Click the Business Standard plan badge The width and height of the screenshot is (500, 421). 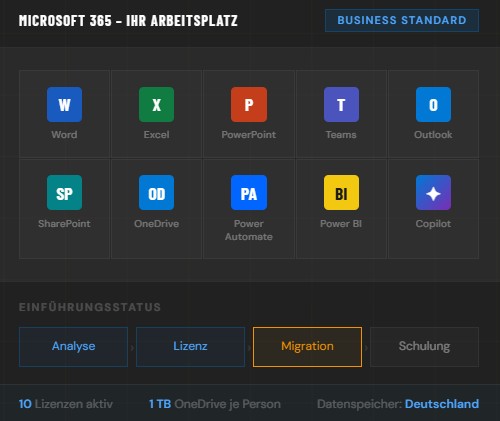402,20
